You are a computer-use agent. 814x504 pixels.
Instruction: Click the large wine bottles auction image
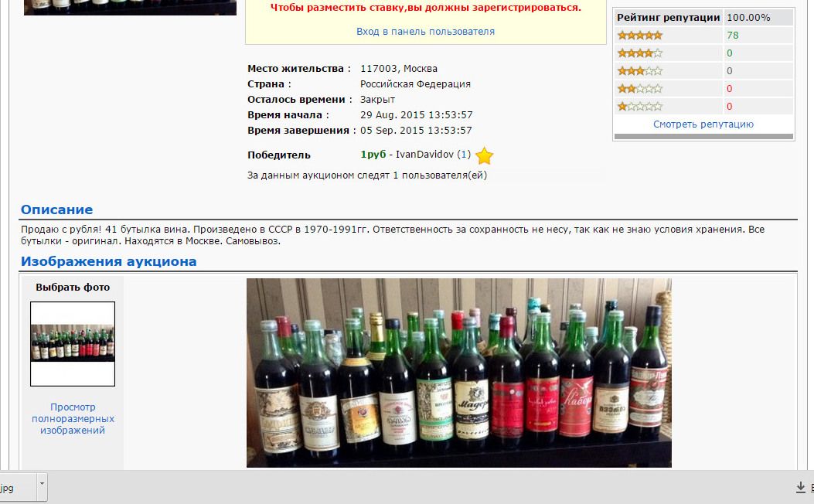point(459,373)
